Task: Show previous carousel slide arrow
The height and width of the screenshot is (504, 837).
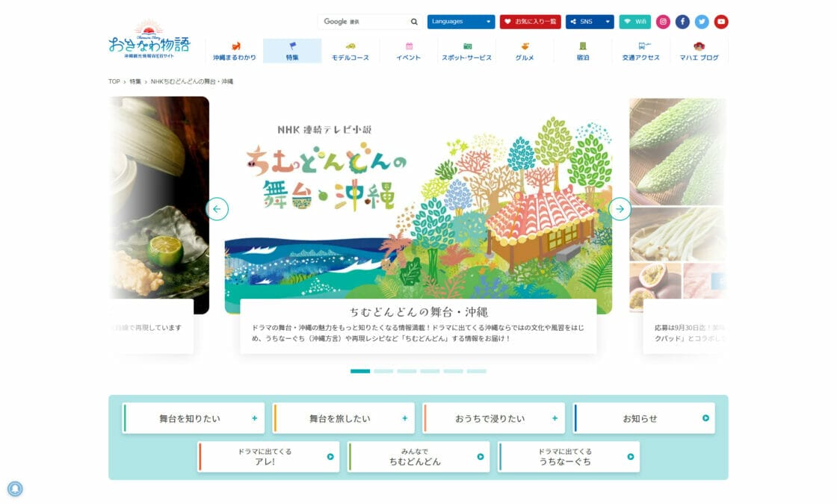Action: [217, 208]
